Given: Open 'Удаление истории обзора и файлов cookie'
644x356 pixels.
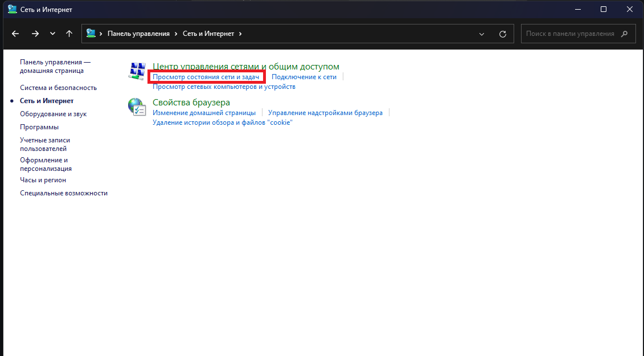Looking at the screenshot, I should [x=222, y=122].
